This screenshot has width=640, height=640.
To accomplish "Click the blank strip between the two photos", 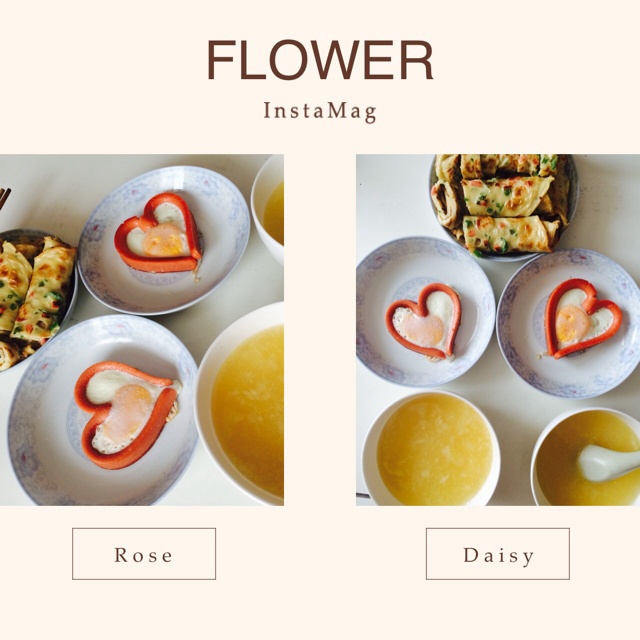I will [x=320, y=330].
